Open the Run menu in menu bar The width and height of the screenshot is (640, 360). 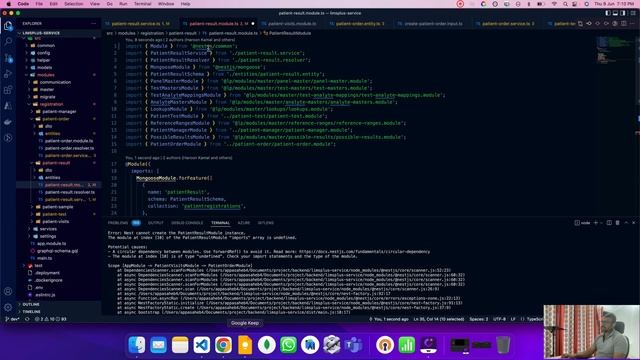pyautogui.click(x=123, y=4)
